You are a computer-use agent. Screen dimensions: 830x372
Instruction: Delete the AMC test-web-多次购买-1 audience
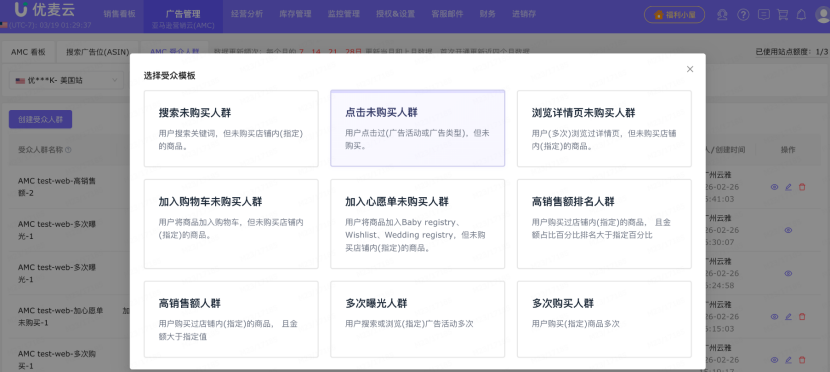coord(802,360)
